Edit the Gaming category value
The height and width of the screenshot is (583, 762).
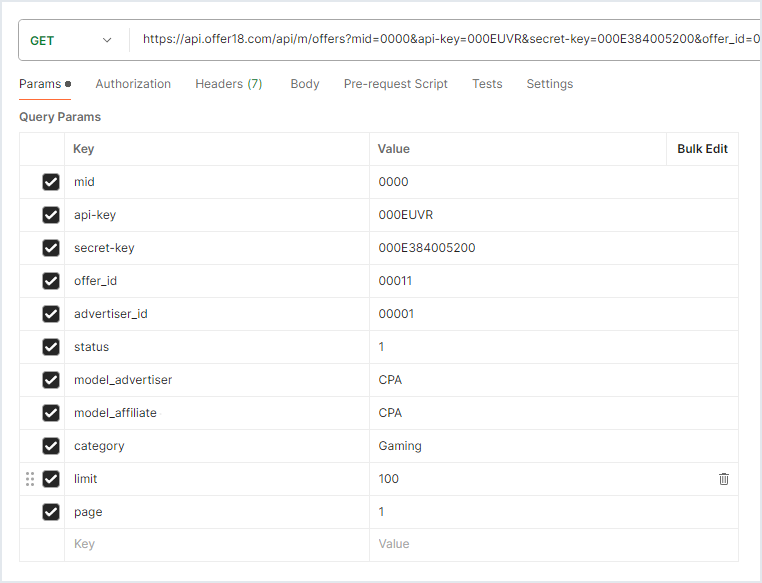click(400, 446)
